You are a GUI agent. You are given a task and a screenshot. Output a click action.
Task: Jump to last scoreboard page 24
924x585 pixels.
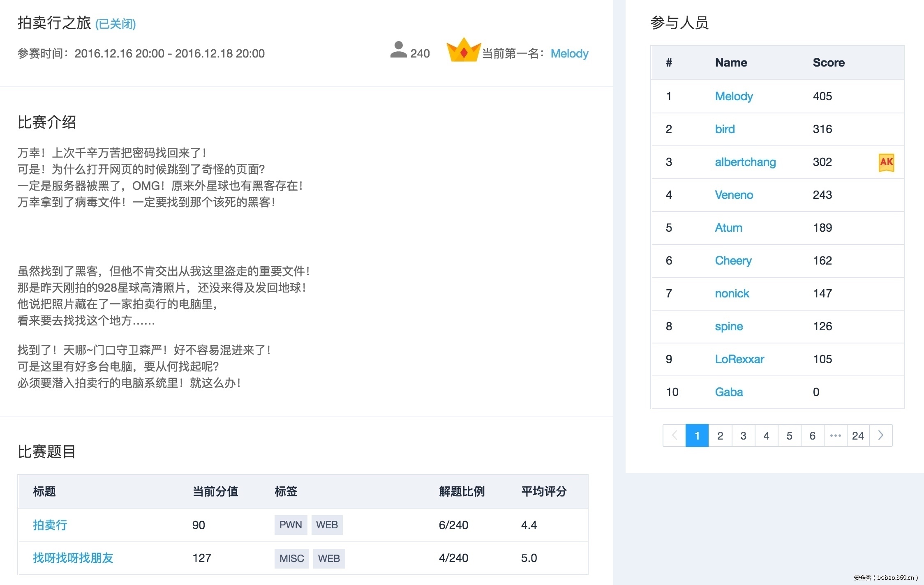click(x=858, y=435)
